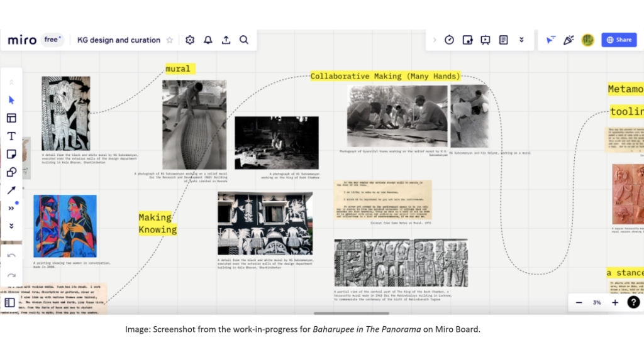Click the blue Share button
This screenshot has height=362, width=644.
619,40
